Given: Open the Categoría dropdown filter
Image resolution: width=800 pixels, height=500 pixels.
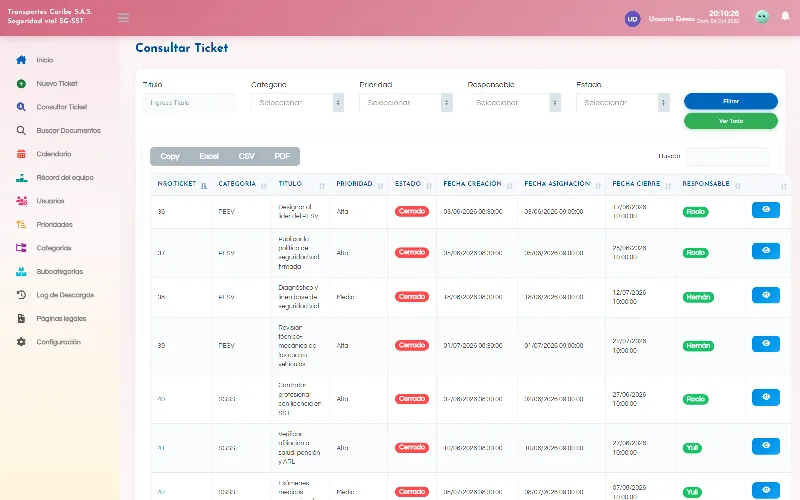Looking at the screenshot, I should click(x=297, y=103).
